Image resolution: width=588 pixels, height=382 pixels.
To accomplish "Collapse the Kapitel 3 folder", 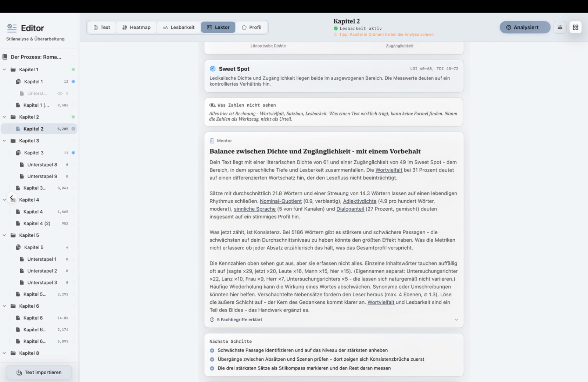I will point(4,141).
